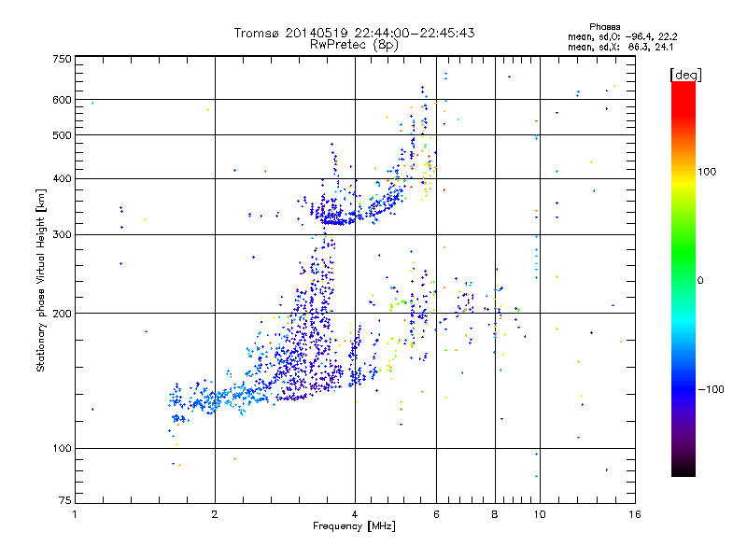
Task: Click the y-axis '750' tick label
Action: click(x=62, y=59)
